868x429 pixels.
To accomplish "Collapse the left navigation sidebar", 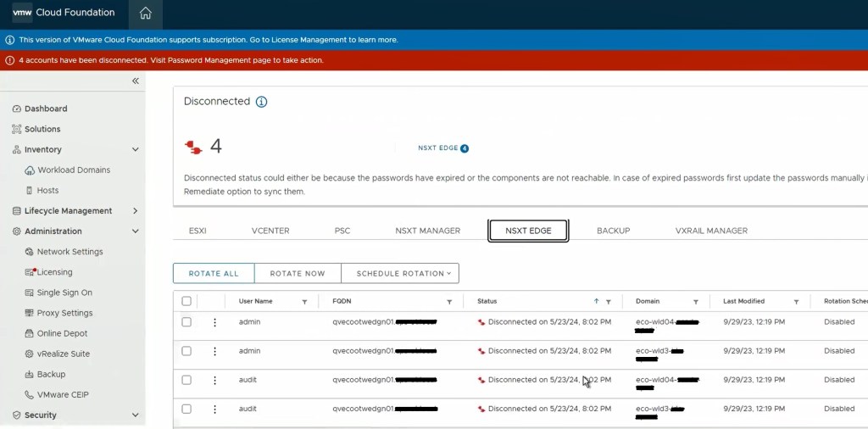I will 136,81.
